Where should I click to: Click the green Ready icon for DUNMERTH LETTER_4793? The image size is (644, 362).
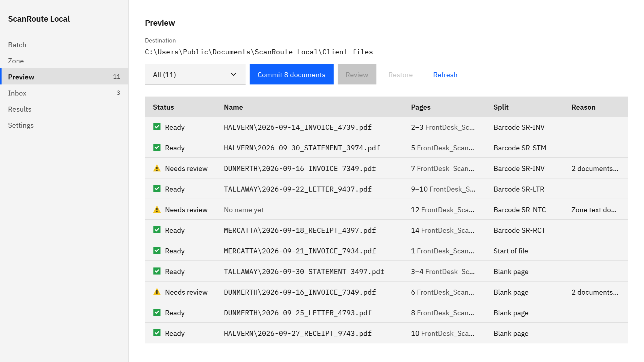tap(157, 312)
